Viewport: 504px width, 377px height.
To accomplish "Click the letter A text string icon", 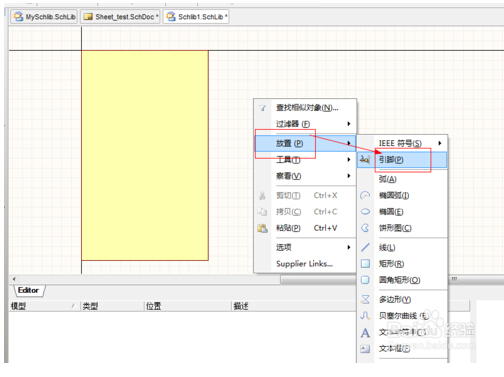I will [365, 333].
